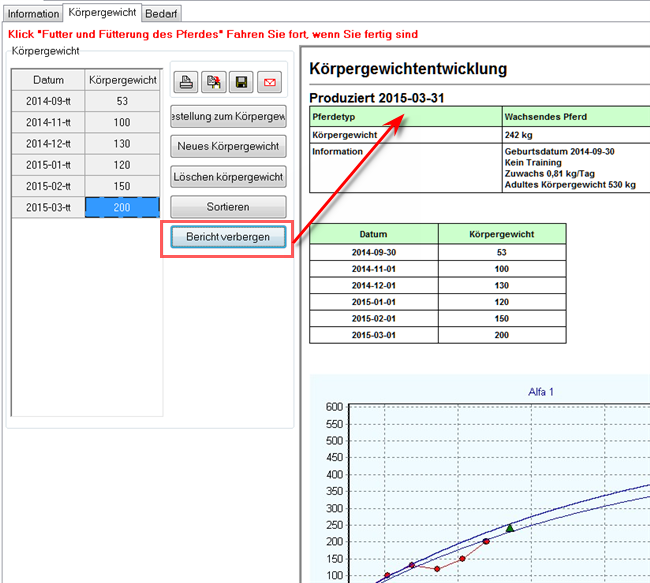The height and width of the screenshot is (583, 650).
Task: Select date cell 2015-01-tt
Action: pyautogui.click(x=49, y=165)
